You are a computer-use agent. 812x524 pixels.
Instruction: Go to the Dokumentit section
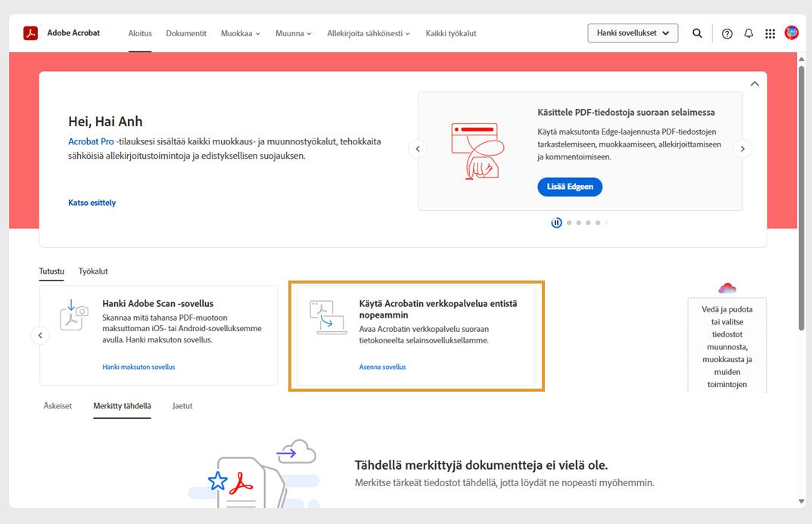tap(185, 33)
